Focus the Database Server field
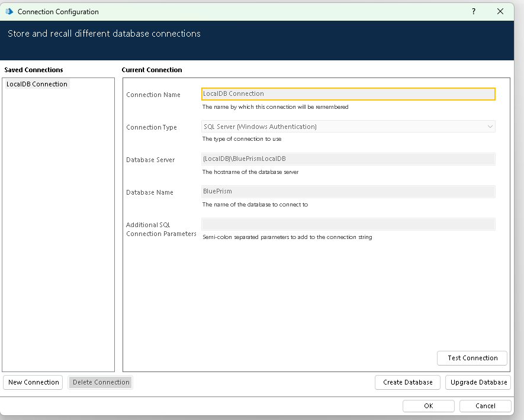Image resolution: width=524 pixels, height=420 pixels. coord(348,159)
